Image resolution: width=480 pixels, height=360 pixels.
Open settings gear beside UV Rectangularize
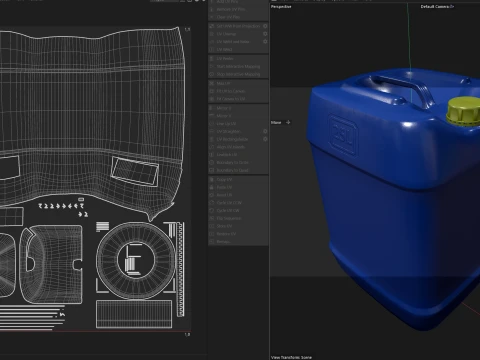(x=265, y=139)
